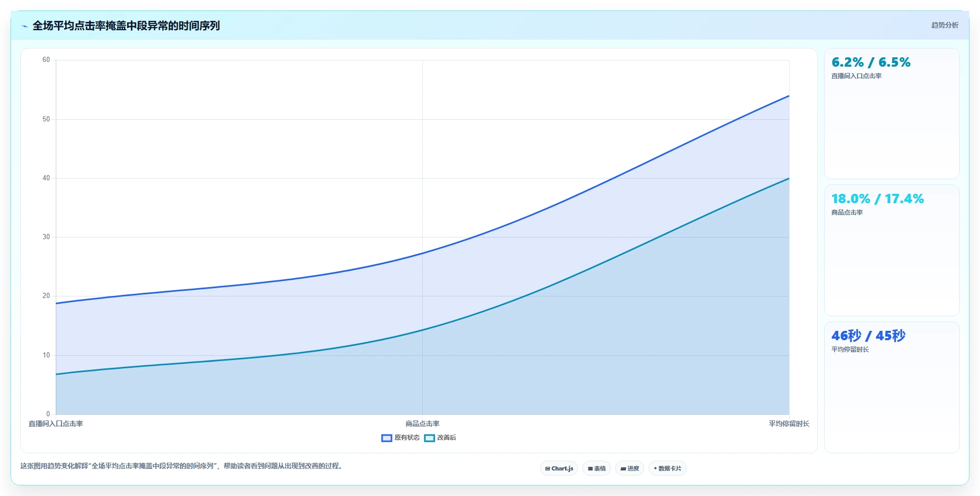Click the Chart.js tag chip
The width and height of the screenshot is (980, 496).
[559, 468]
